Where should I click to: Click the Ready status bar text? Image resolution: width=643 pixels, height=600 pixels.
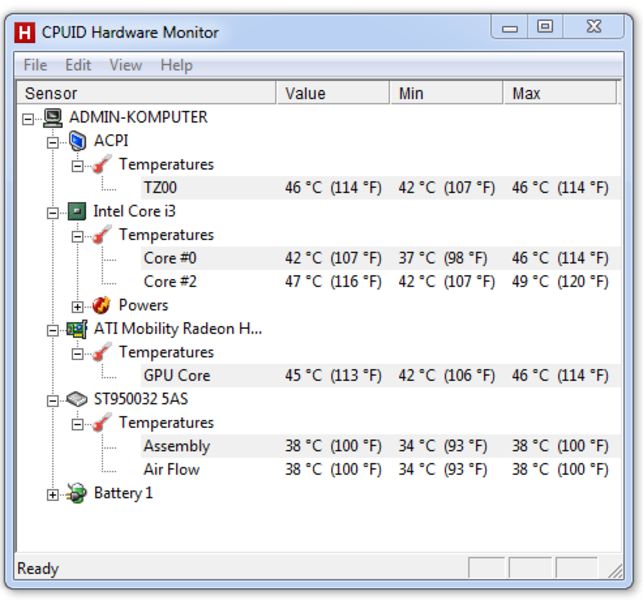click(x=38, y=568)
